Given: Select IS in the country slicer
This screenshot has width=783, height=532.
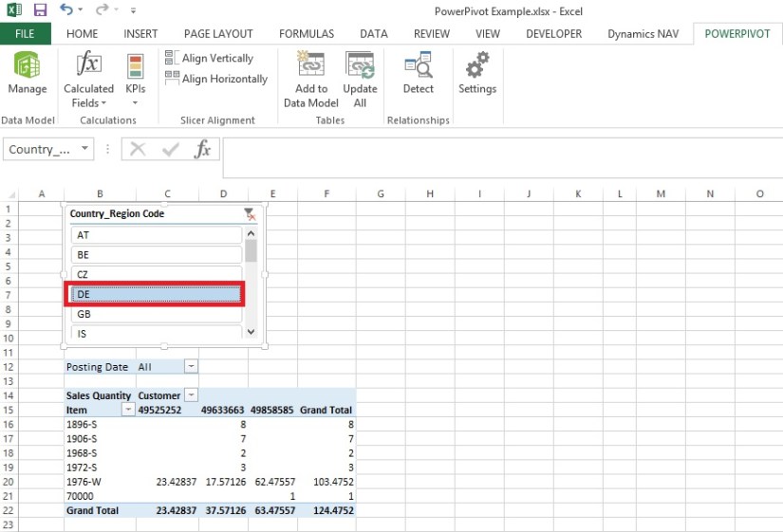Looking at the screenshot, I should click(x=157, y=333).
